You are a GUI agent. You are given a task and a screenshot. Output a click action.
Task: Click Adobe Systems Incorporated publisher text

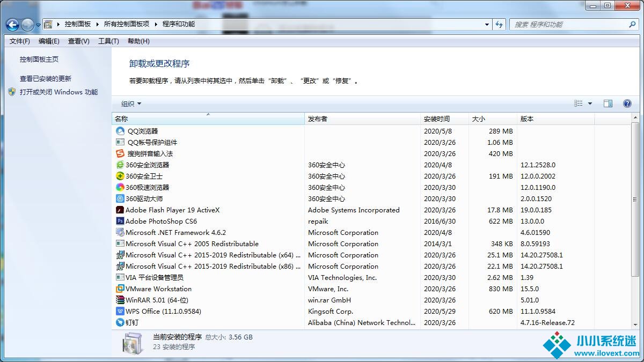[354, 210]
